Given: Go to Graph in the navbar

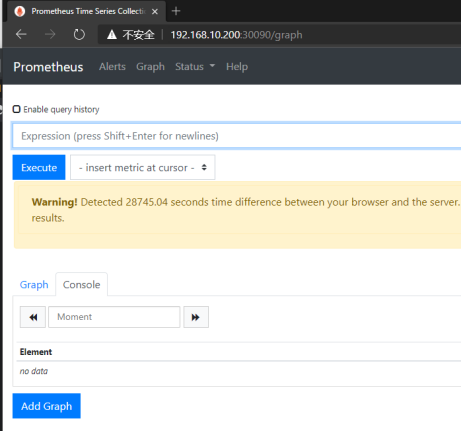Looking at the screenshot, I should click(150, 67).
